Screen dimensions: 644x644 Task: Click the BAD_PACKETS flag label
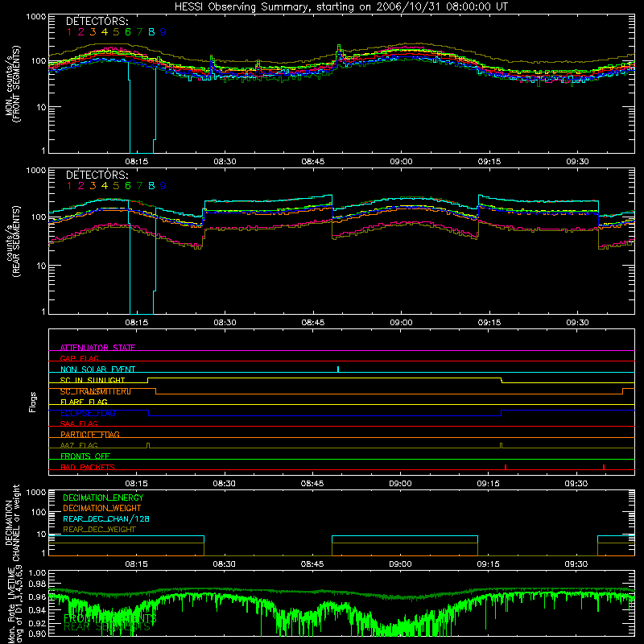(88, 467)
